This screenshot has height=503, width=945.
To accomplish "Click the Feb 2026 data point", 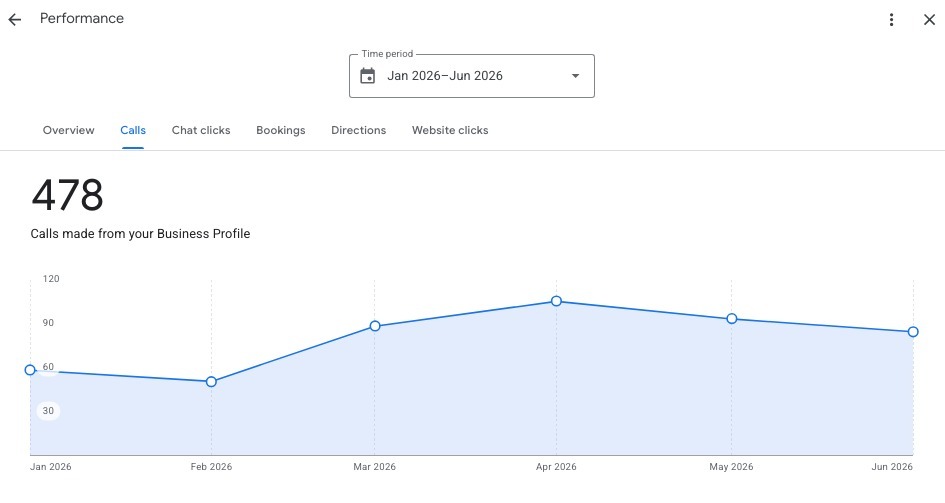I will click(x=211, y=381).
